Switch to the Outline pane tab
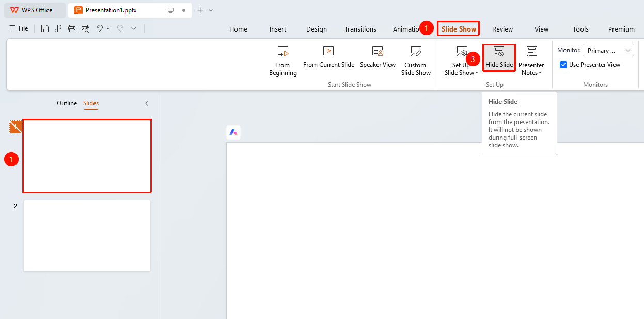 [67, 103]
